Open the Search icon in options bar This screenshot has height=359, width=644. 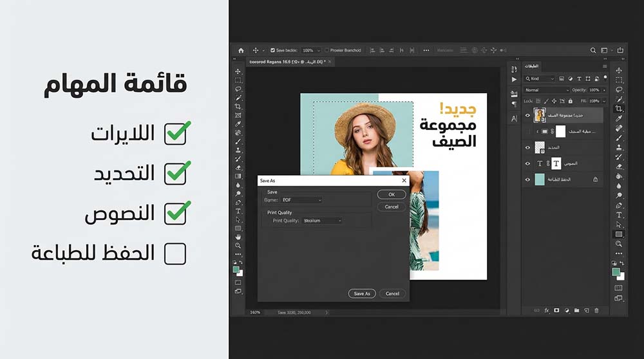coord(593,50)
